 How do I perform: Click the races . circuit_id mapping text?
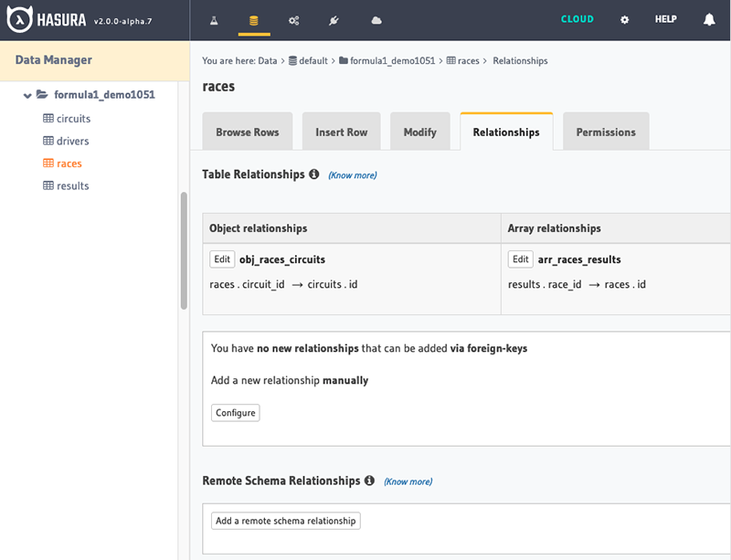click(247, 284)
